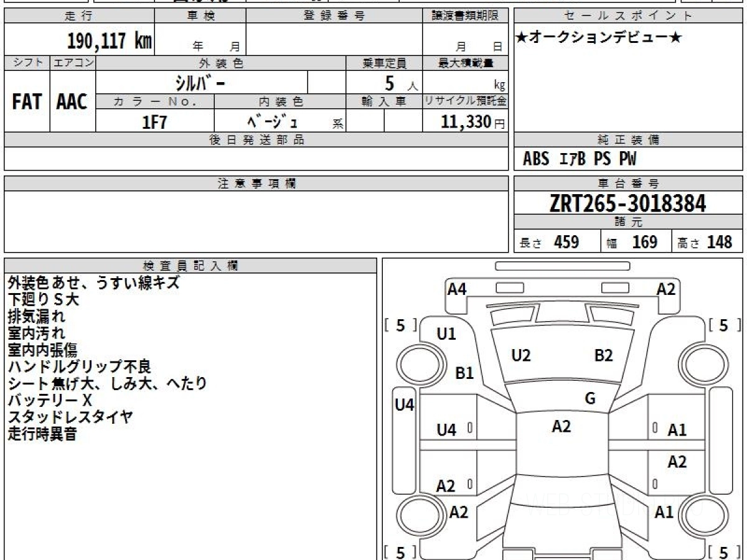Select color code 1F7

point(154,121)
